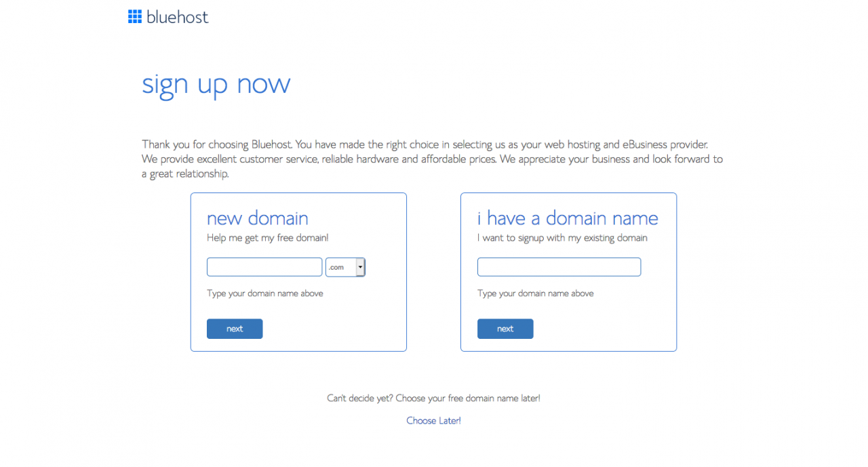868x467 pixels.
Task: Click the arrow on the extension selector
Action: coord(360,267)
